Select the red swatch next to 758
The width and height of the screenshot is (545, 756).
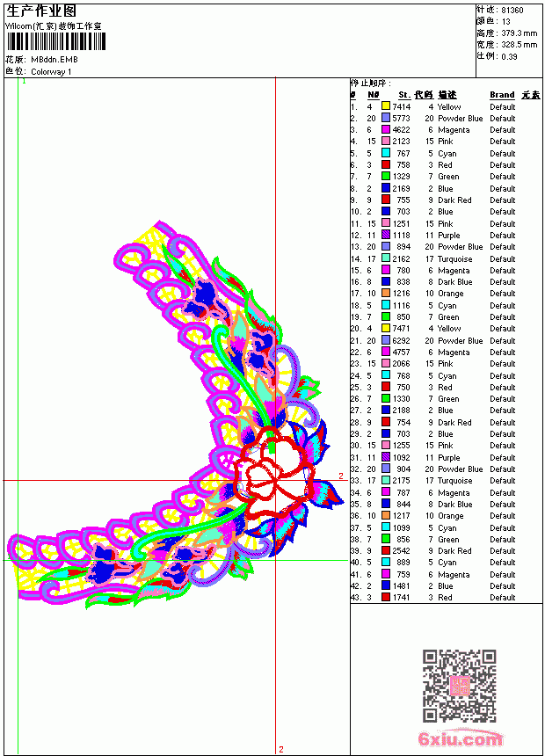click(386, 164)
